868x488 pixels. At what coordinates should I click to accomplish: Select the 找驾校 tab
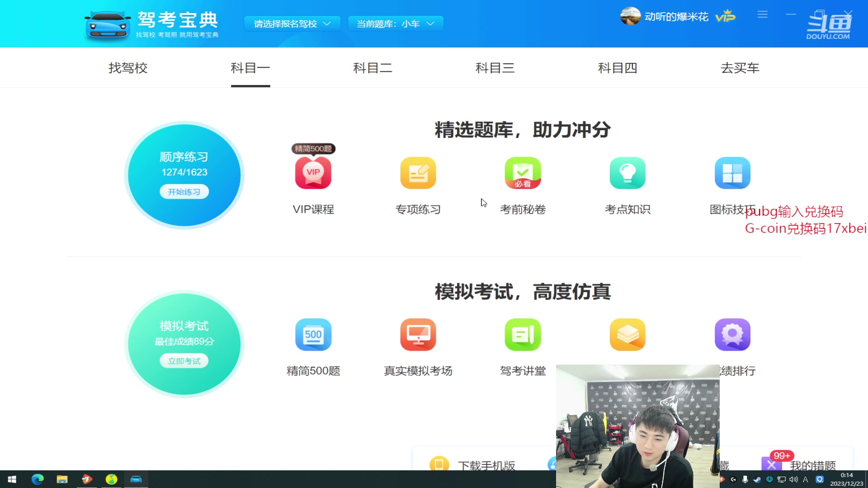click(128, 68)
